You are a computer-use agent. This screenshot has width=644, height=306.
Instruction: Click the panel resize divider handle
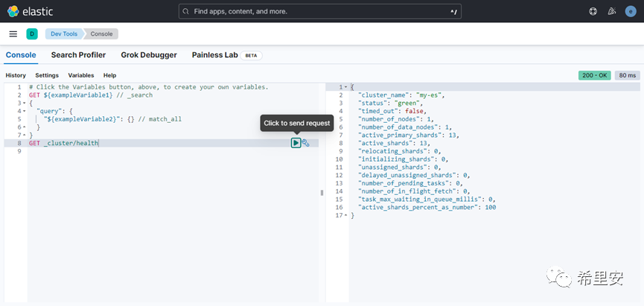click(x=322, y=192)
